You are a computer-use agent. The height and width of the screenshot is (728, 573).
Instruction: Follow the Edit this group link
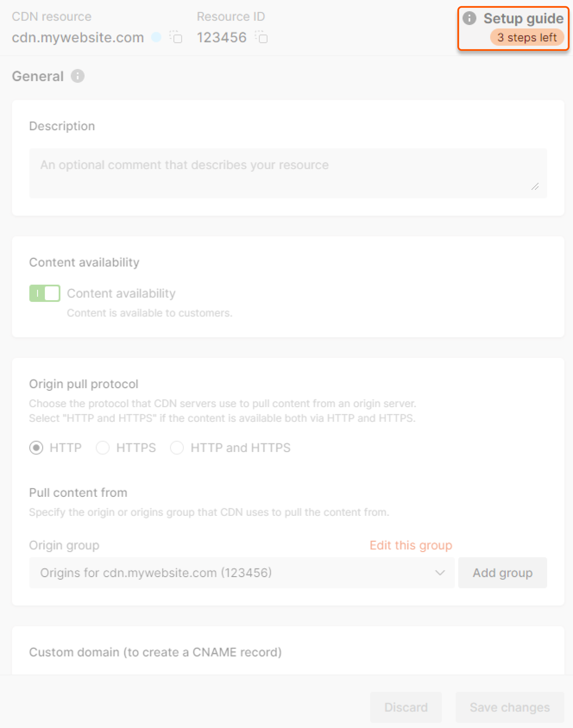(411, 545)
